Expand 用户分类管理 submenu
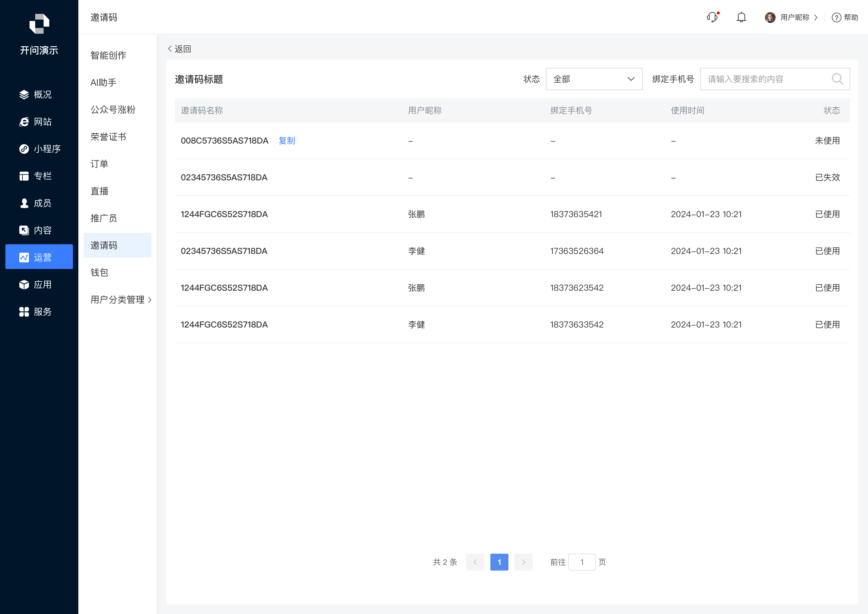Viewport: 868px width, 614px height. (x=121, y=300)
